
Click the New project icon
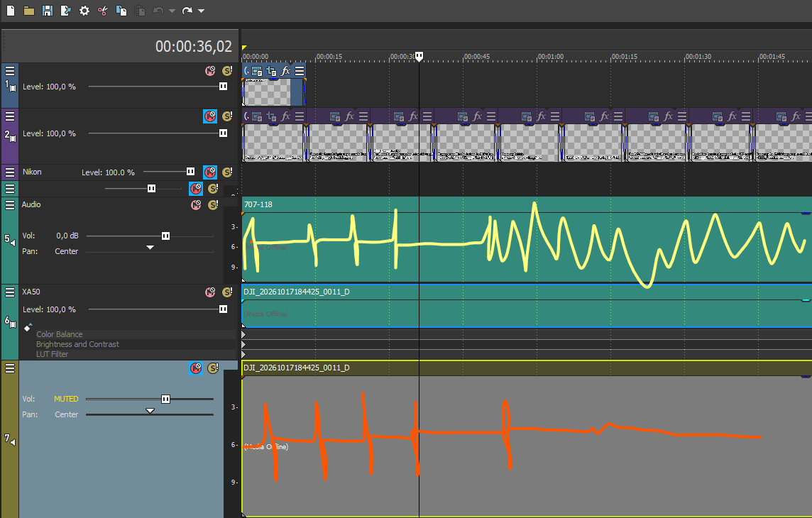pos(11,11)
